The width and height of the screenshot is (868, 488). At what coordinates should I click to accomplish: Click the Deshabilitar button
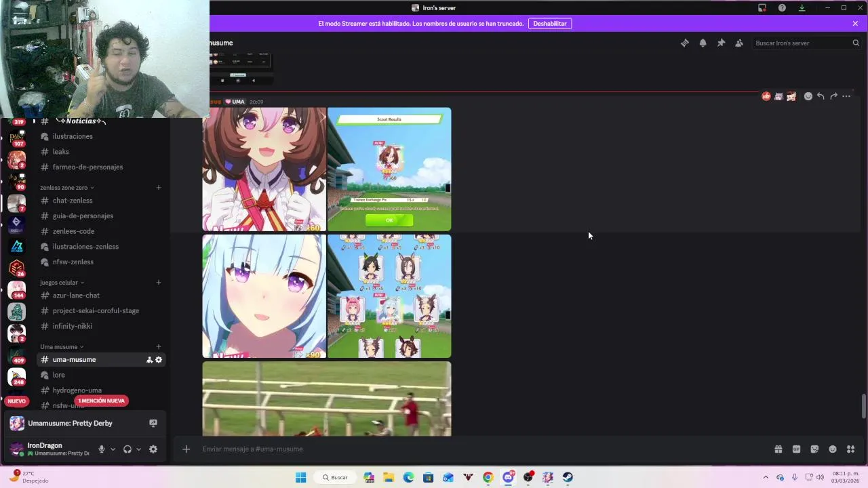tap(550, 23)
